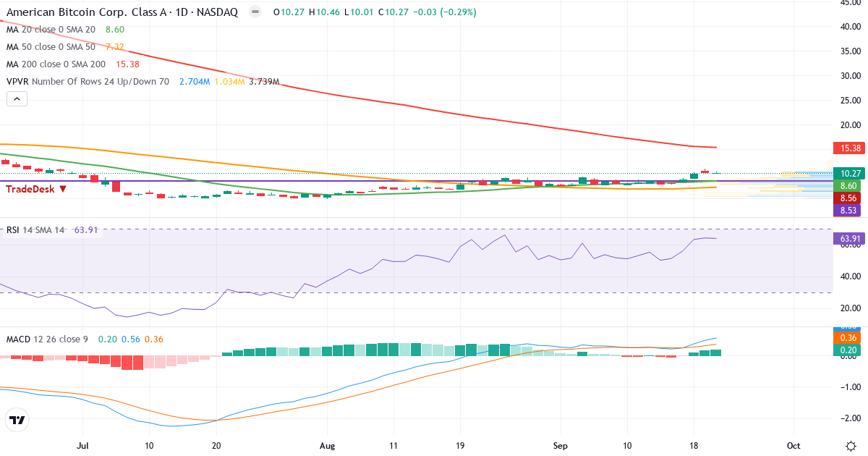Click the 30.00 price scale label
The width and height of the screenshot is (868, 456).
849,75
